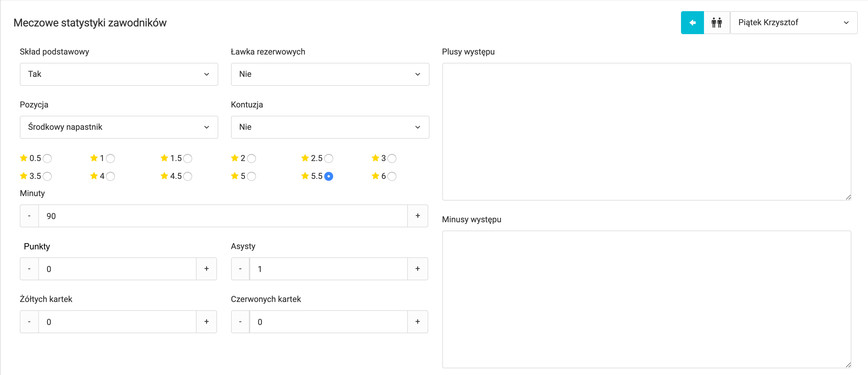868x375 pixels.
Task: Click inside the Plusy występu text area
Action: coord(646,131)
